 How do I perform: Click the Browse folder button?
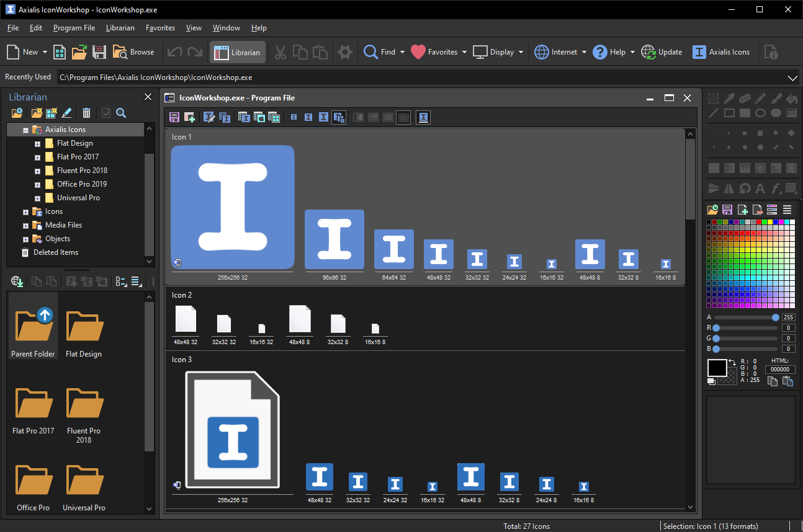pos(133,52)
